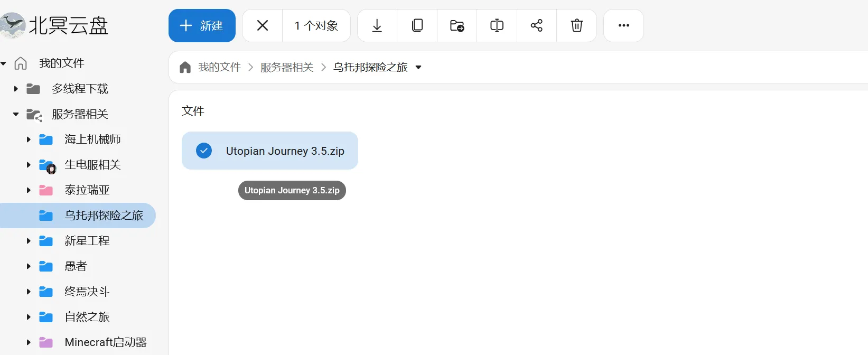This screenshot has height=355, width=868.
Task: Expand the 多线程下载 folder
Action: [16, 89]
